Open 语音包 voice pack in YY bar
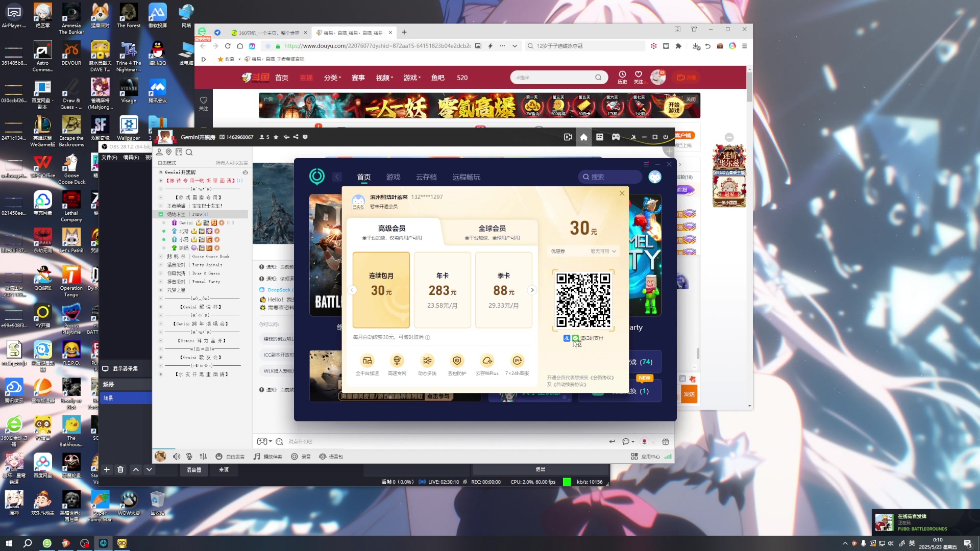Image resolution: width=980 pixels, height=551 pixels. [331, 457]
